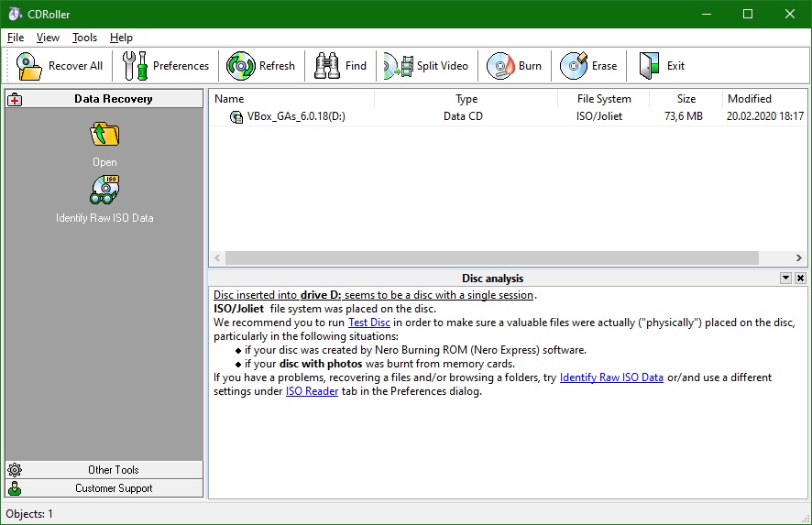Open the Tools menu
This screenshot has width=812, height=525.
point(84,38)
